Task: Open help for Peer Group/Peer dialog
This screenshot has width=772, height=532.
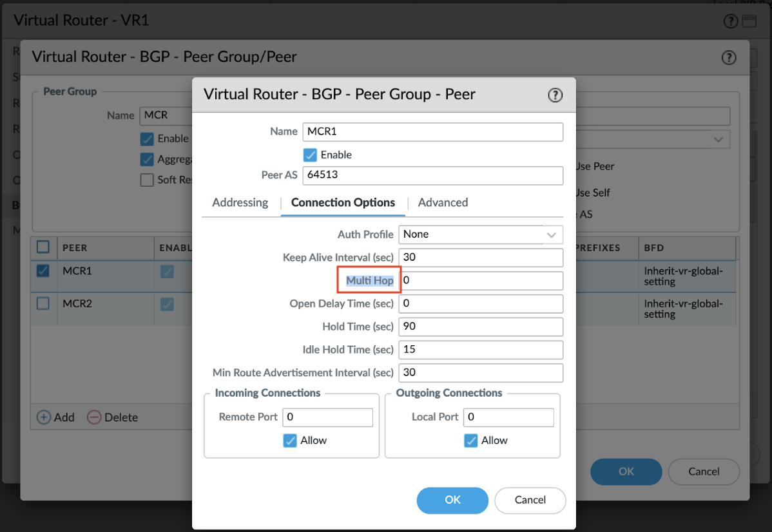Action: (x=728, y=57)
